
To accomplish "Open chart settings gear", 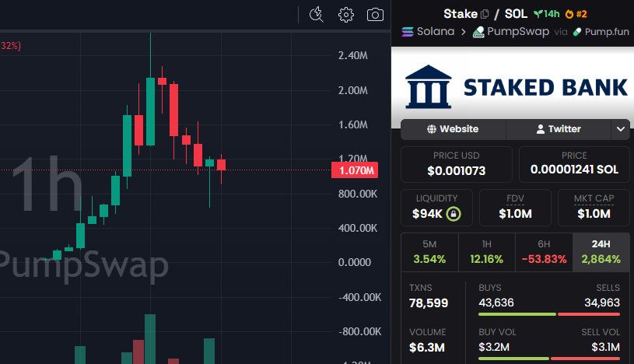I will (345, 15).
